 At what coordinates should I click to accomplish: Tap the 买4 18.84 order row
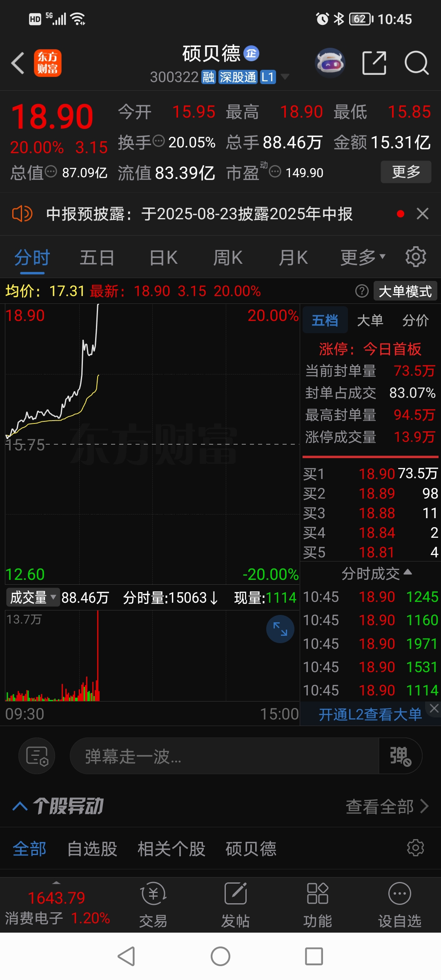pyautogui.click(x=370, y=532)
